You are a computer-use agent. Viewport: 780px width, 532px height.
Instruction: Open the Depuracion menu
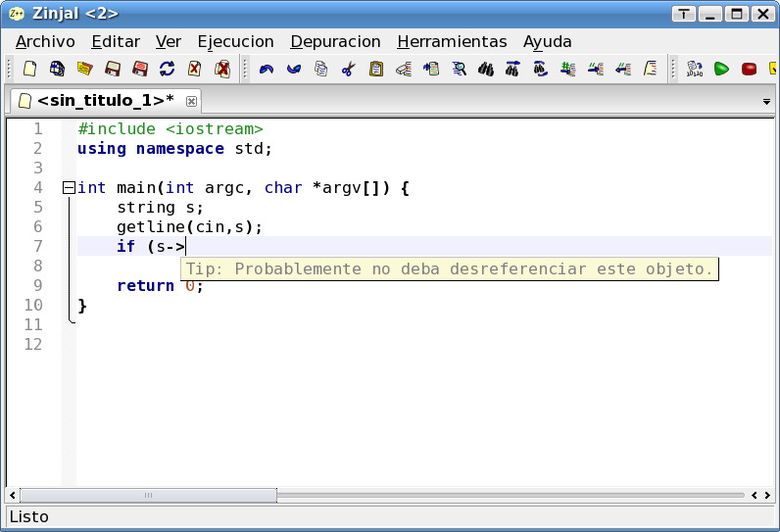335,42
